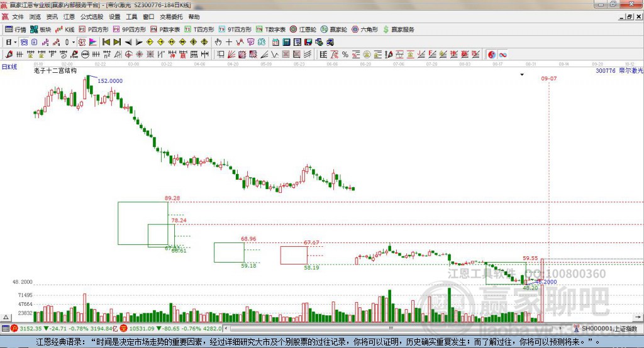Viewport: 644px width, 348px height.
Task: Open the 帮助 menu
Action: (194, 17)
